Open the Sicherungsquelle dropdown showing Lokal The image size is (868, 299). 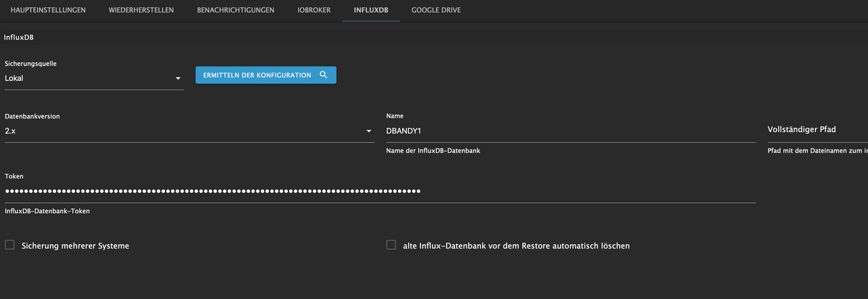(87, 78)
